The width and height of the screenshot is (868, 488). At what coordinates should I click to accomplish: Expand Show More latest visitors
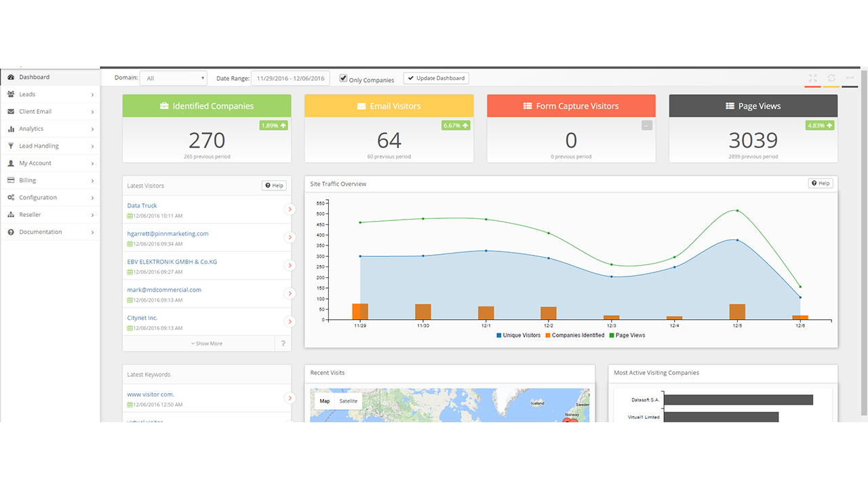tap(207, 344)
